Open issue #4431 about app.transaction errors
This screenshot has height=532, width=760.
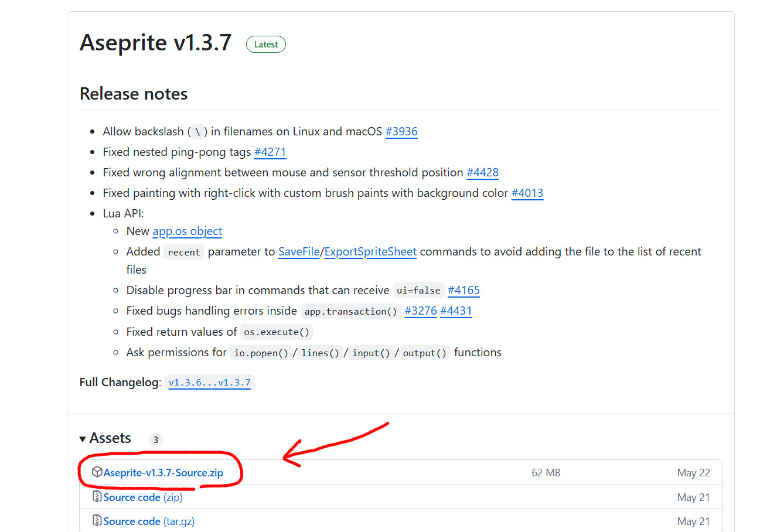click(x=456, y=311)
